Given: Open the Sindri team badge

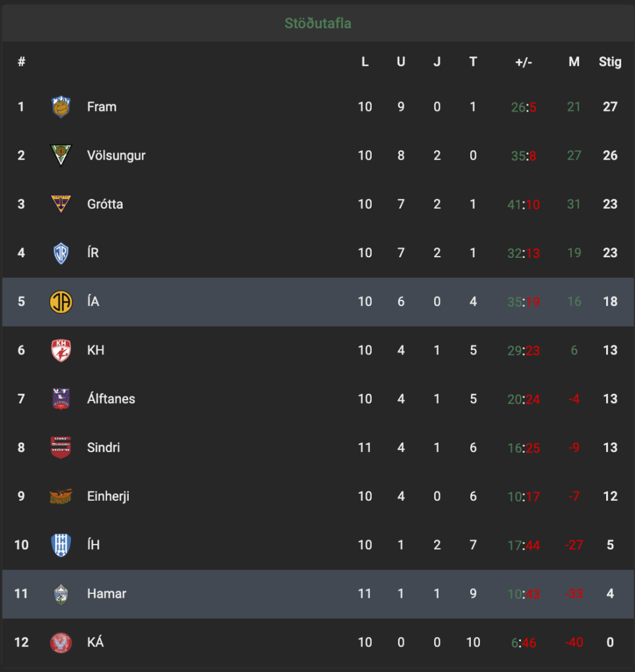Looking at the screenshot, I should (x=61, y=448).
